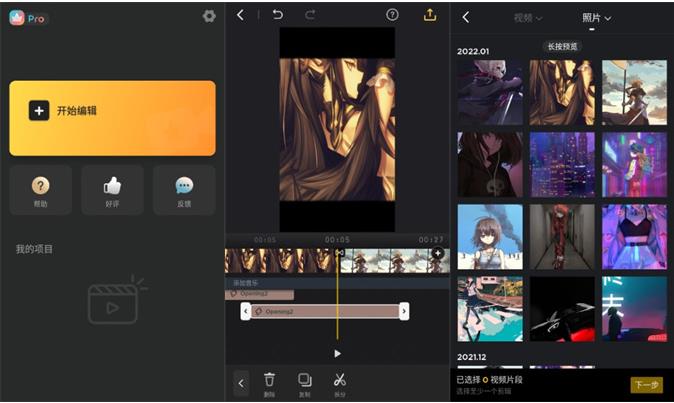
Task: Add a clip with timeline plus button
Action: [x=438, y=253]
